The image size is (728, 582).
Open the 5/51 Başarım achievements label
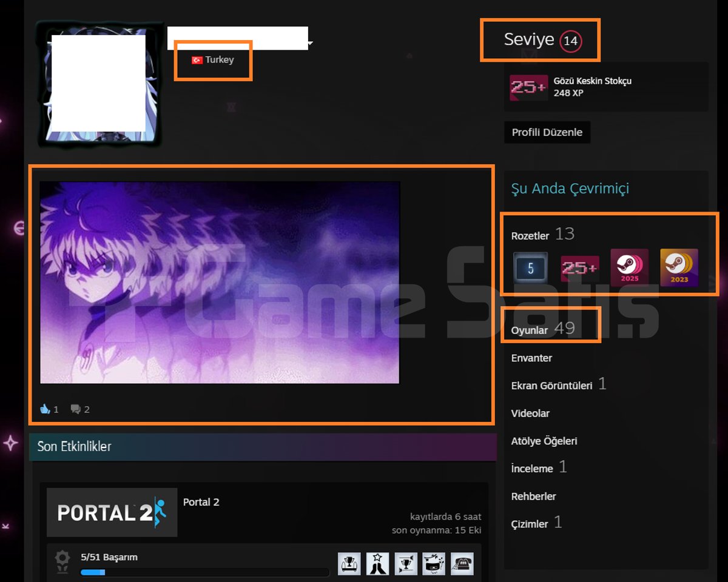[109, 557]
